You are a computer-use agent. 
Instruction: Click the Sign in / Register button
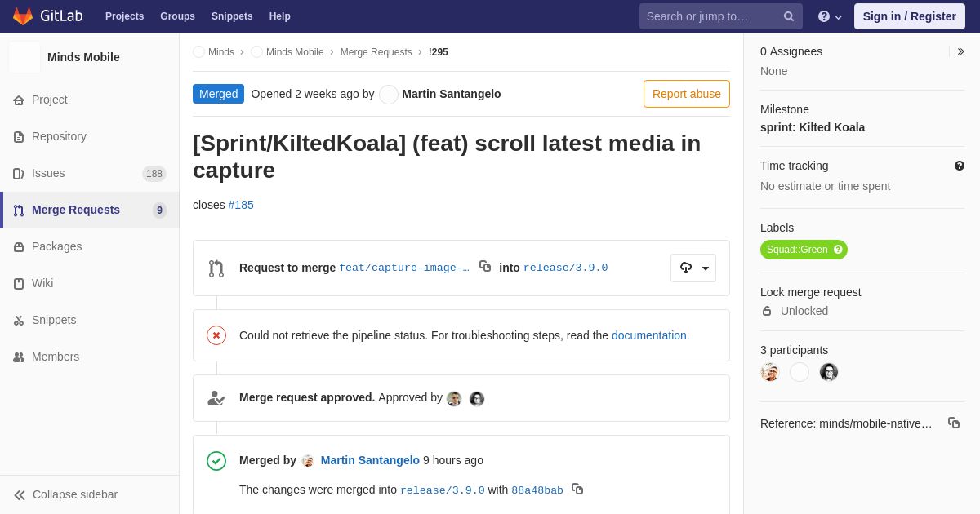(910, 16)
